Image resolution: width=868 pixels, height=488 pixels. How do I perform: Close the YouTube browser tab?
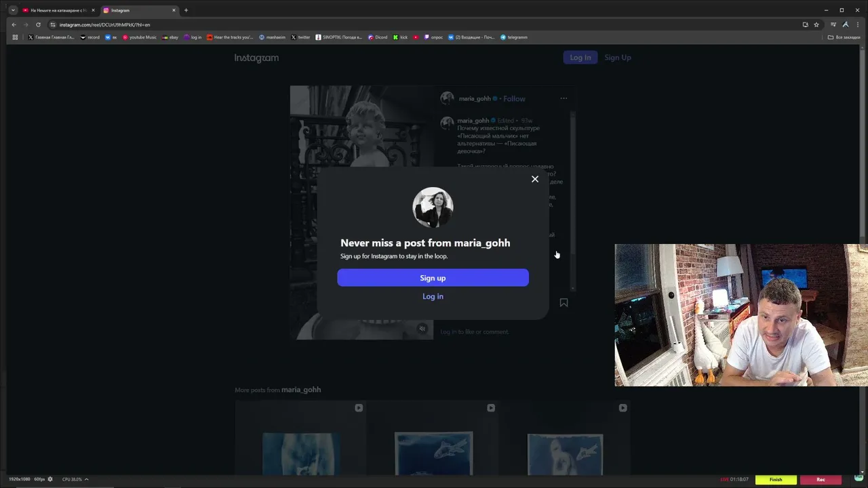click(x=93, y=10)
